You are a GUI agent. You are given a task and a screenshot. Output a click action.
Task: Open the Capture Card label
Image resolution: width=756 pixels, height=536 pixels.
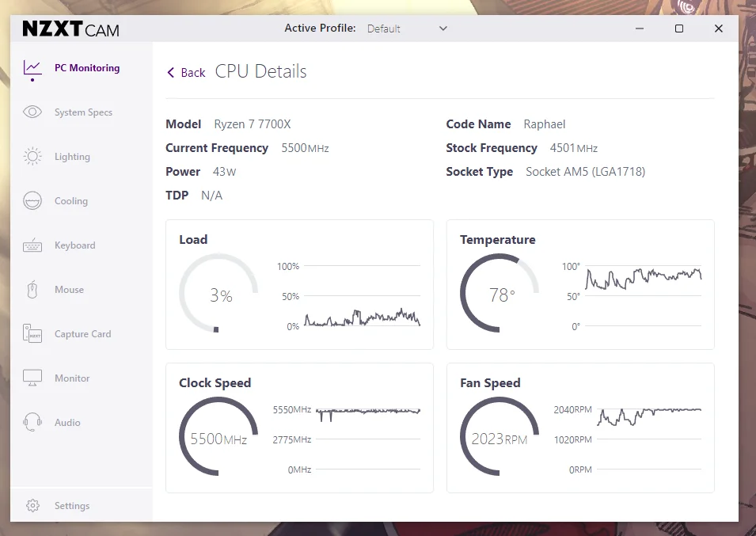[x=82, y=334]
